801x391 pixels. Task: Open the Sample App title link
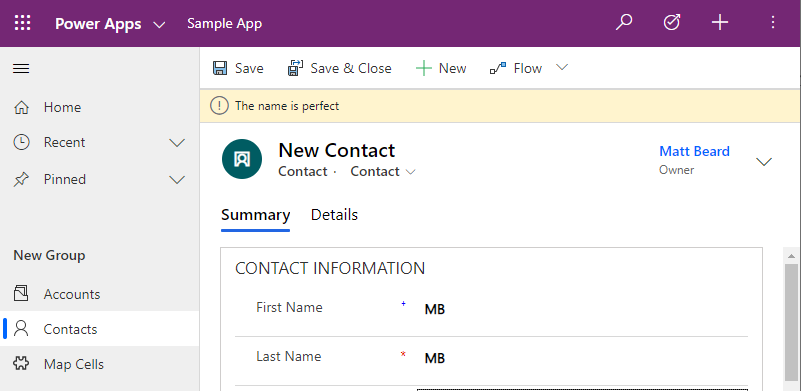[x=224, y=24]
